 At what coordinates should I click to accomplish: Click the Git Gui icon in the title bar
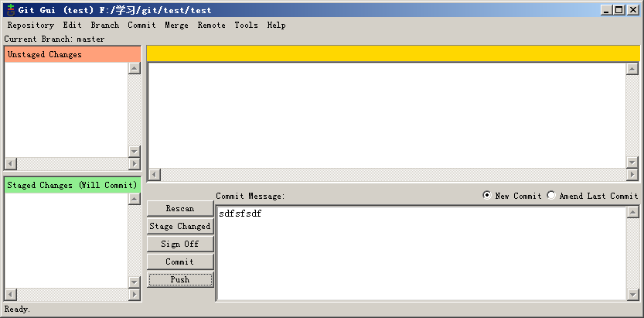point(11,10)
